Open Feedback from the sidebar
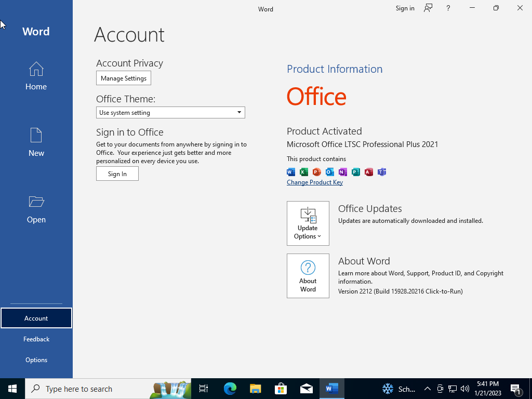The width and height of the screenshot is (532, 399). click(36, 339)
